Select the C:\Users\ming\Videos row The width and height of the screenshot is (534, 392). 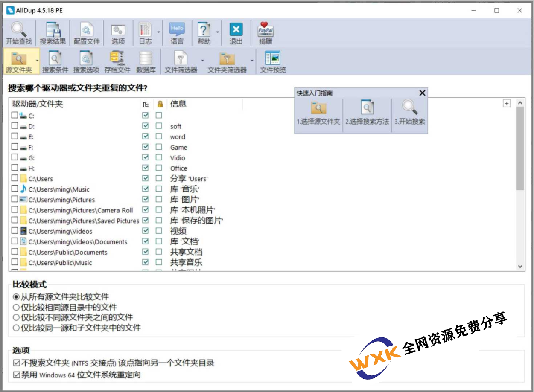click(x=262, y=231)
